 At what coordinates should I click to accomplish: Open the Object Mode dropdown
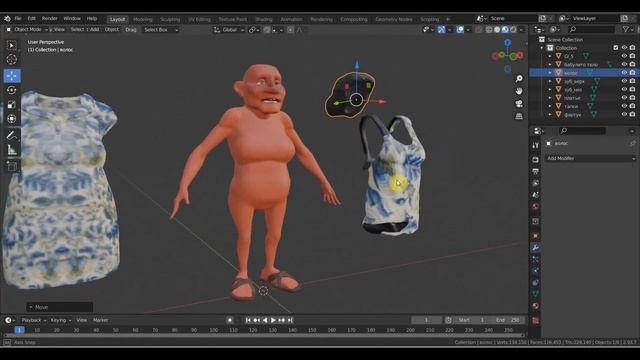click(x=27, y=29)
